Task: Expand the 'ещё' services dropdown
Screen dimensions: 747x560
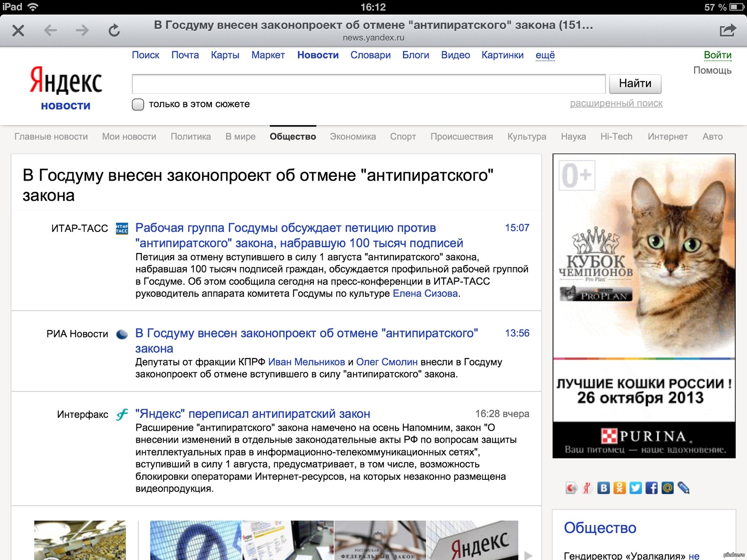Action: [x=545, y=55]
